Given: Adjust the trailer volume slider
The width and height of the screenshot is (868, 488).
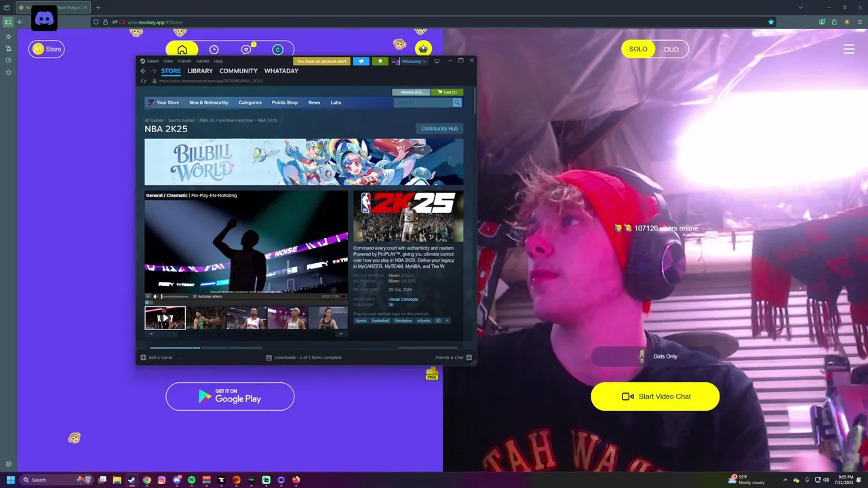Looking at the screenshot, I should coord(175,296).
